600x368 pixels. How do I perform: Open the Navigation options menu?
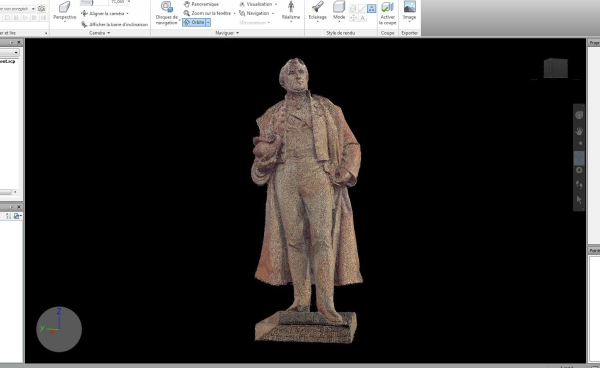click(257, 13)
